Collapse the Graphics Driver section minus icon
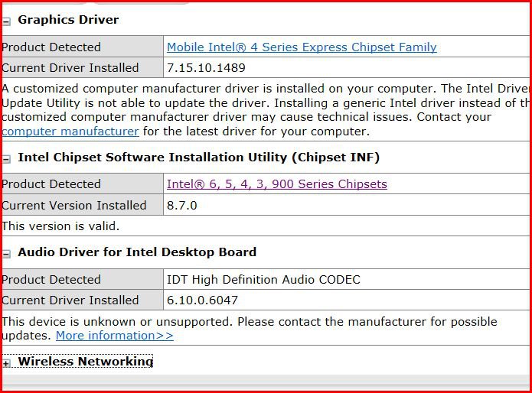The height and width of the screenshot is (393, 532). coord(6,21)
